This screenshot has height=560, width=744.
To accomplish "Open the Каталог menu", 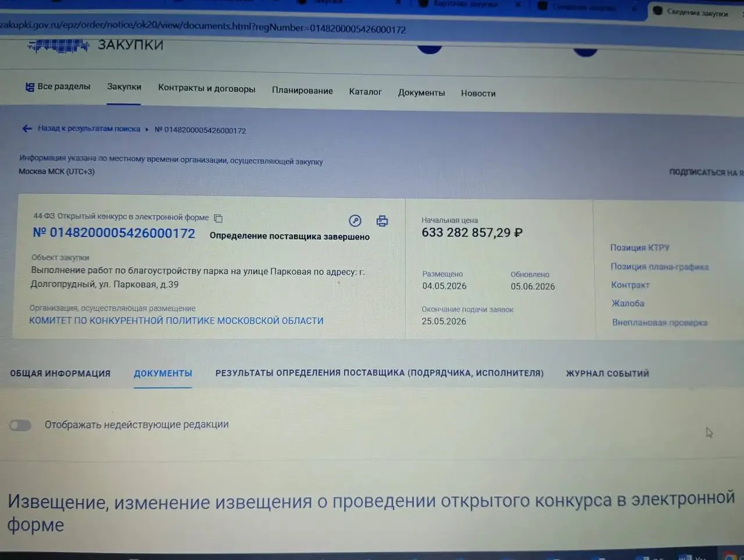I will (365, 92).
